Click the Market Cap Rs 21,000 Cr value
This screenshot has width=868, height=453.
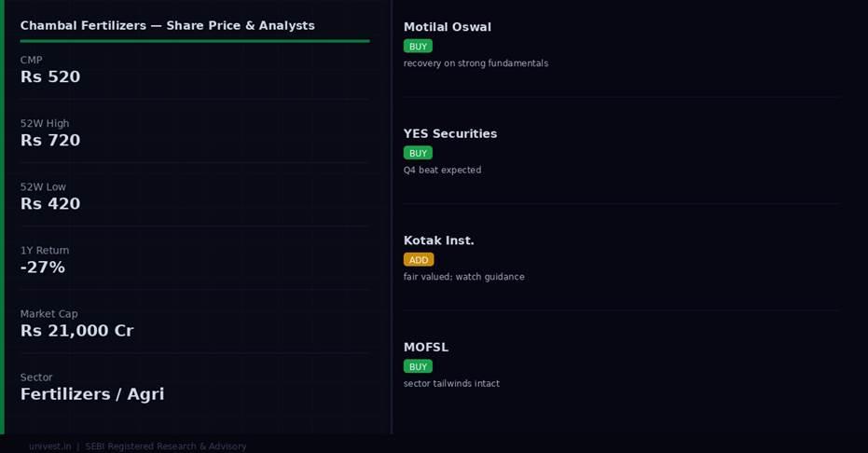pos(77,331)
